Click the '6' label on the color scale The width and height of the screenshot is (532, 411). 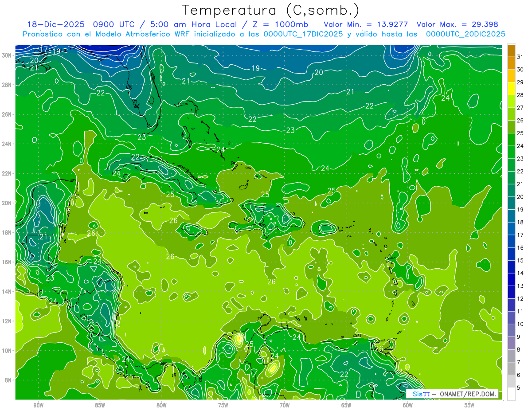[519, 376]
